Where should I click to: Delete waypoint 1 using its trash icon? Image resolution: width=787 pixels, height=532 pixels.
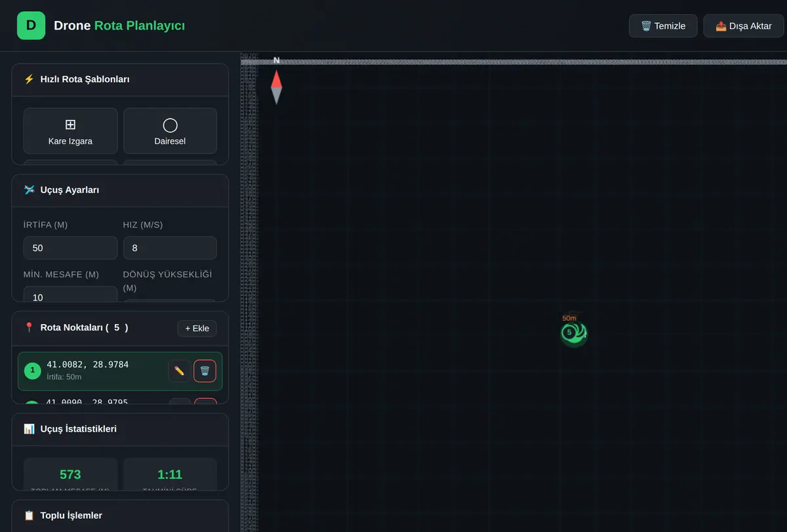[x=205, y=371]
